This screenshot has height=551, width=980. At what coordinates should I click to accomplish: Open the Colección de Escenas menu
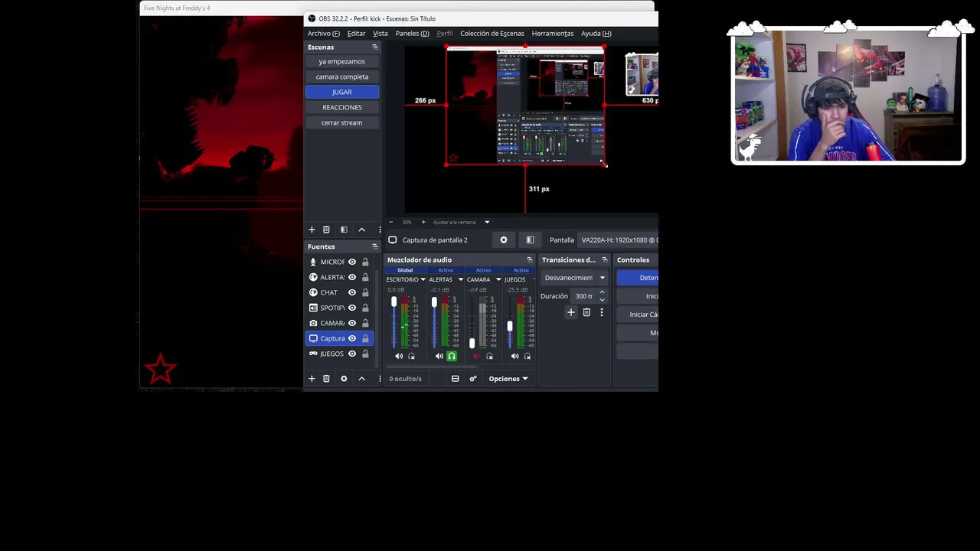pyautogui.click(x=492, y=33)
